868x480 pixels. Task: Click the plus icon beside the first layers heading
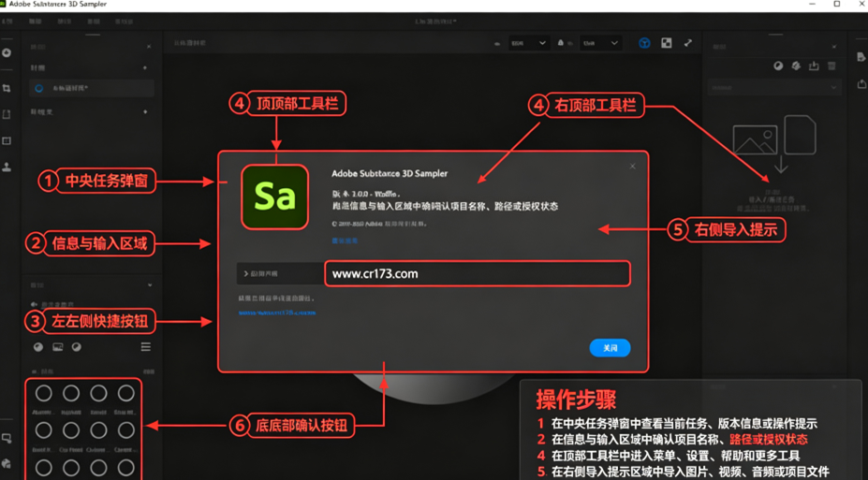point(145,67)
